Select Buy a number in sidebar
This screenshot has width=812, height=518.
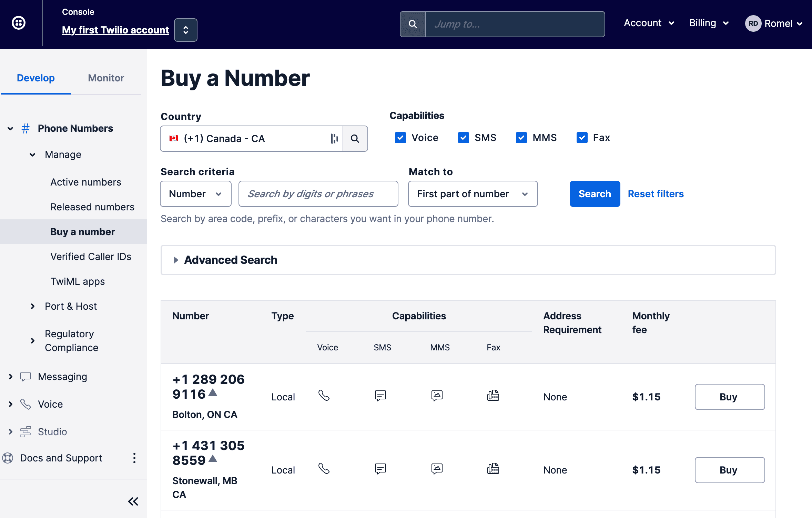pyautogui.click(x=83, y=232)
